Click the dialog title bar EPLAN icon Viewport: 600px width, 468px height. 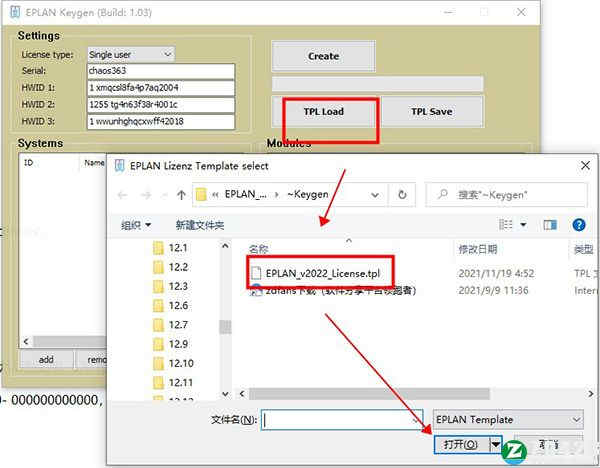click(120, 166)
